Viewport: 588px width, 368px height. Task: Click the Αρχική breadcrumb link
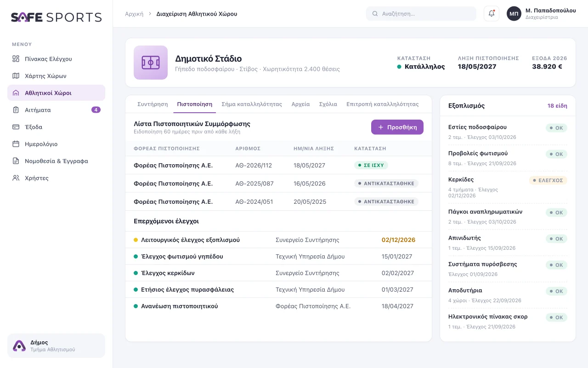point(134,14)
